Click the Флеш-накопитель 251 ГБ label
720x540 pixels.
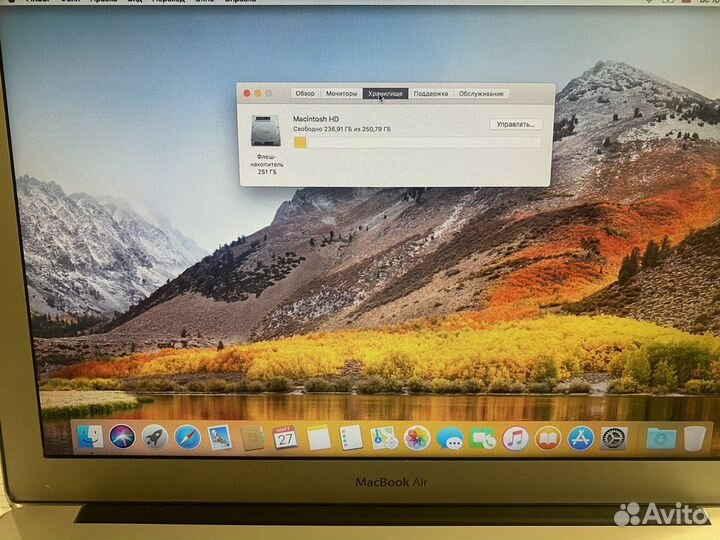point(267,164)
